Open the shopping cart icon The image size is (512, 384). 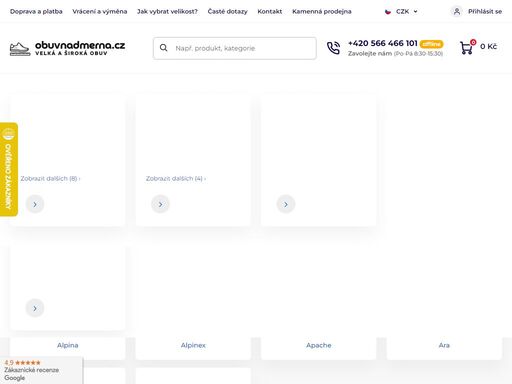click(x=466, y=47)
